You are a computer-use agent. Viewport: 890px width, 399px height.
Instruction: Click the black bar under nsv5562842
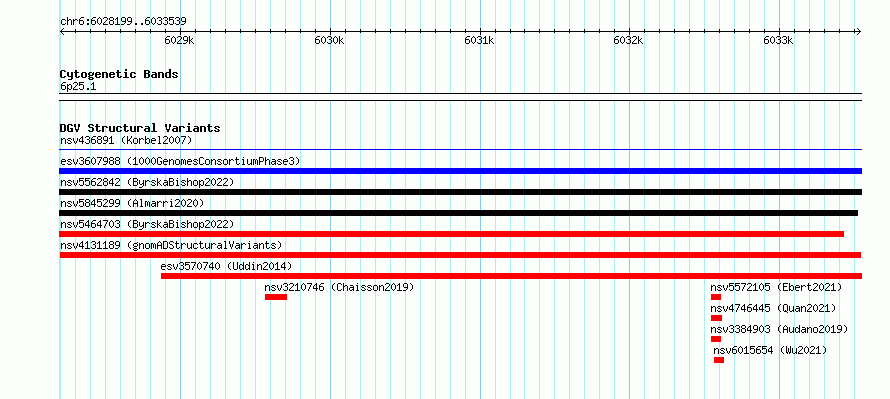[460, 192]
